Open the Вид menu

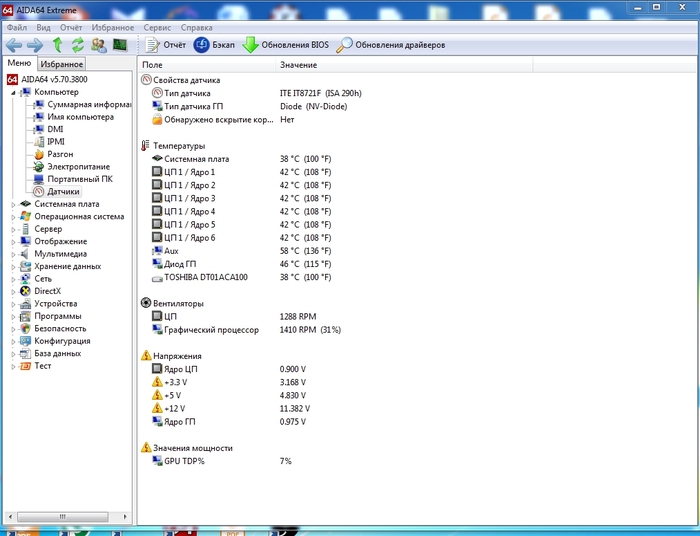coord(43,28)
